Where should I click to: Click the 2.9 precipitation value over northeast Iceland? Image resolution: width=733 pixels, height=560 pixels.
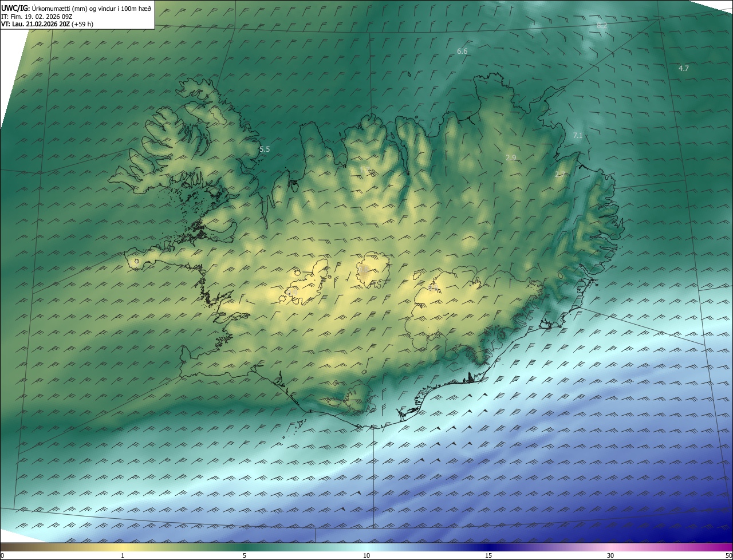click(511, 157)
